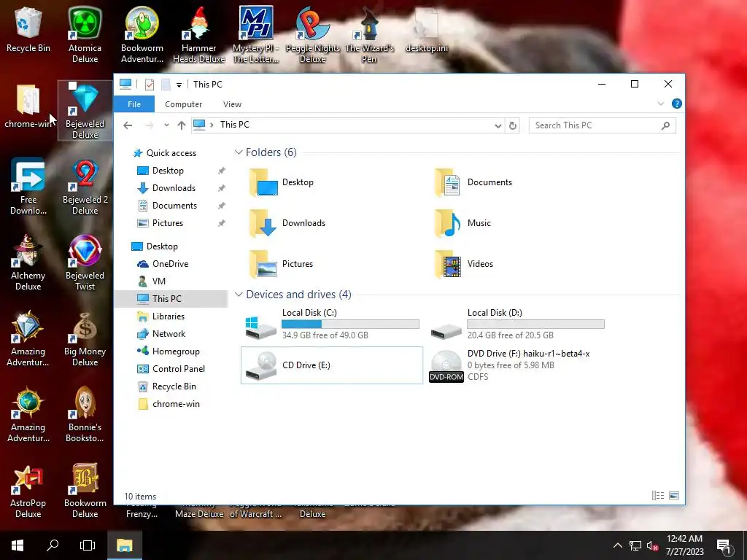Viewport: 747px width, 560px height.
Task: Select Bonnie's Bookstore desktop shortcut
Action: point(85,414)
